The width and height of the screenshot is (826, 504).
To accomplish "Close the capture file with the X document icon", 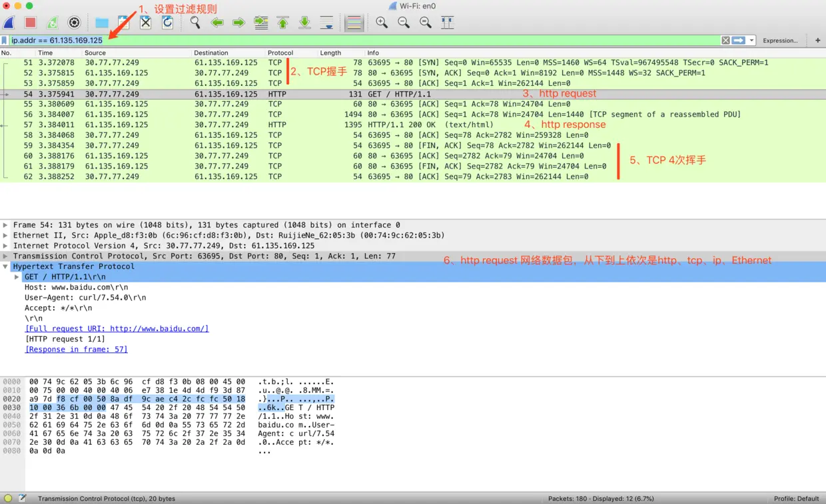I will [x=146, y=23].
